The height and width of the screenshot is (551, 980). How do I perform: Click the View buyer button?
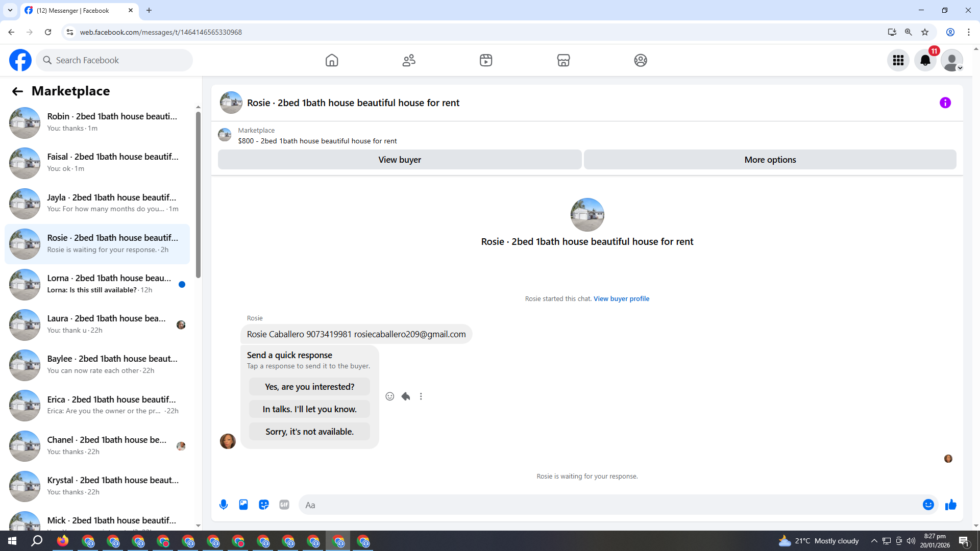(x=400, y=160)
